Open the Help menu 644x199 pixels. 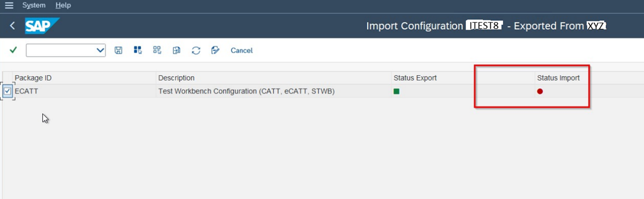63,5
